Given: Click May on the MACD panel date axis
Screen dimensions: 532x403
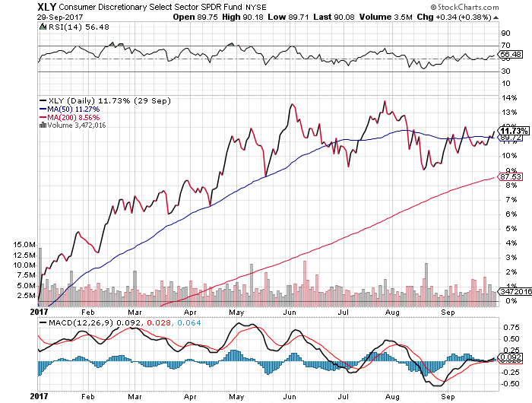Looking at the screenshot, I should pos(236,397).
